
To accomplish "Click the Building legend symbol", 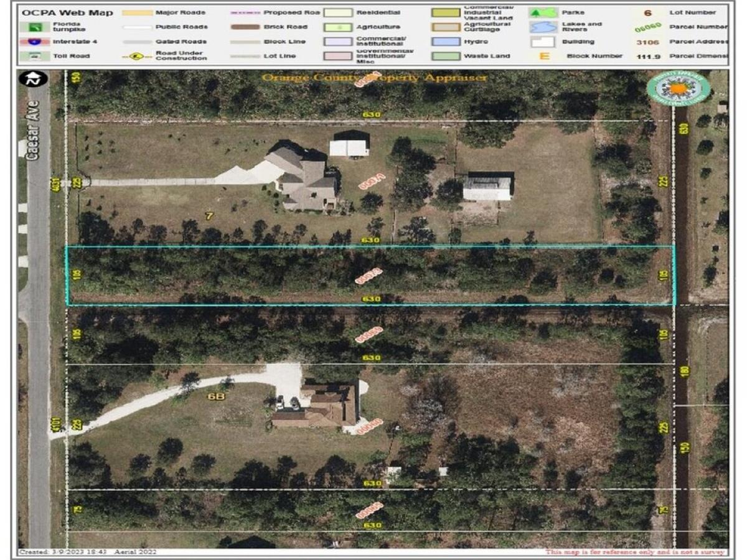I will 543,42.
